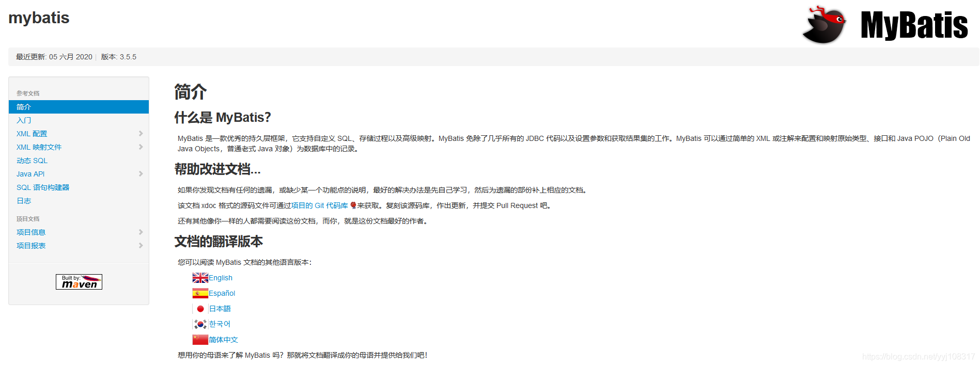This screenshot has height=366, width=980.
Task: Open the 项目信息 sidebar page
Action: [31, 232]
